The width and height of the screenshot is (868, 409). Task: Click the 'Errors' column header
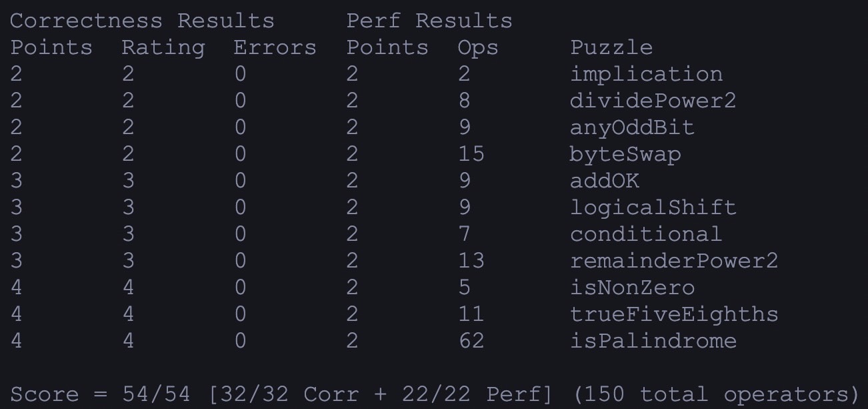[x=275, y=47]
